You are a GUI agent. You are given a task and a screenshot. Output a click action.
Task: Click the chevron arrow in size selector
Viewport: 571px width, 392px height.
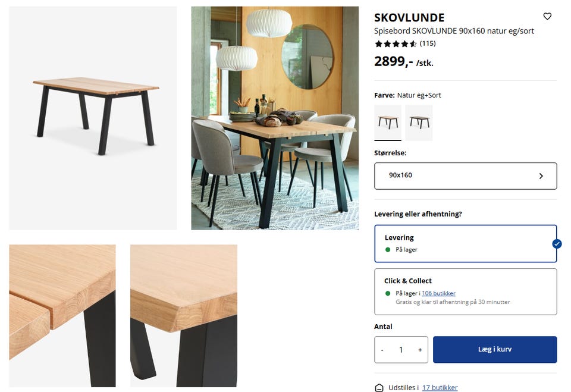[541, 176]
